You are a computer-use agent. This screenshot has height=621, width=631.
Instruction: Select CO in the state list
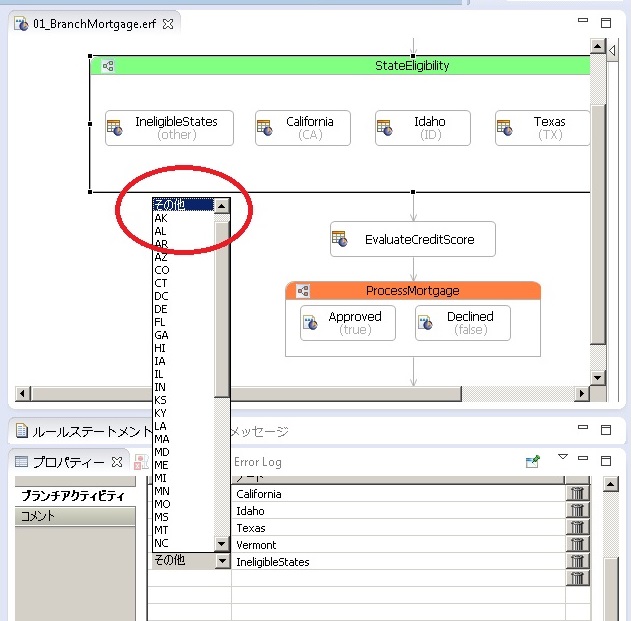coord(184,270)
